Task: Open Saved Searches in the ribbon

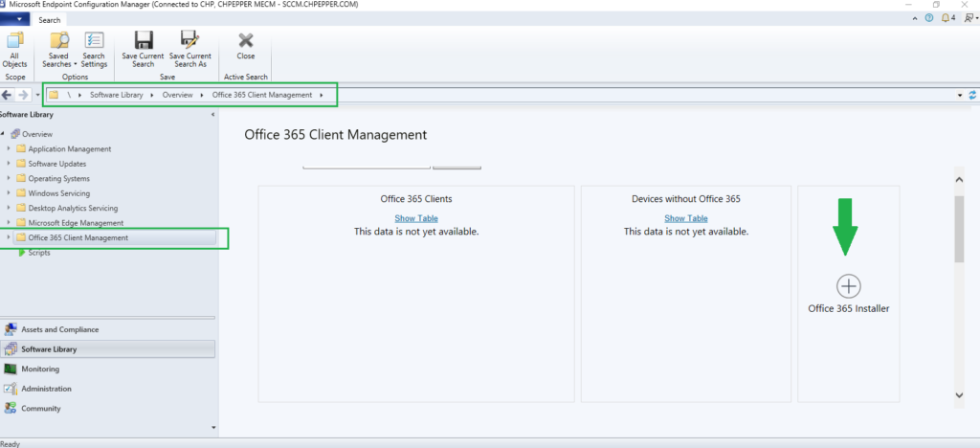Action: point(58,50)
